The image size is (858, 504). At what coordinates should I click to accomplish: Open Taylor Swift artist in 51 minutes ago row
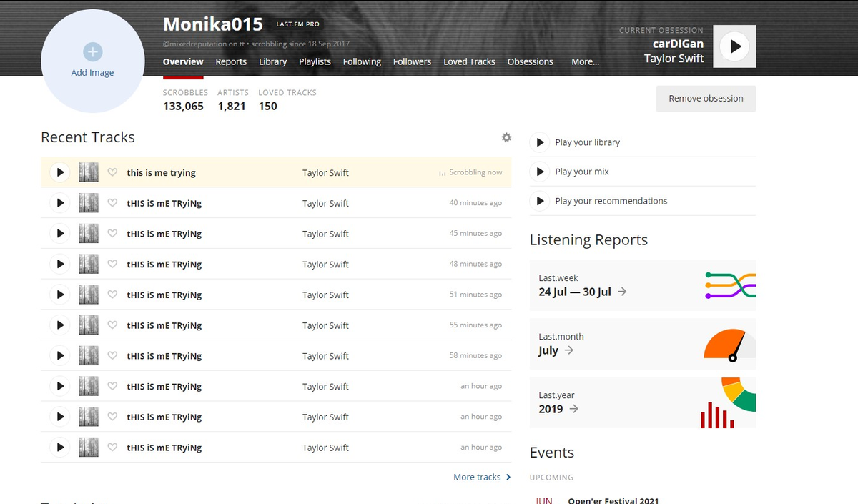point(325,295)
